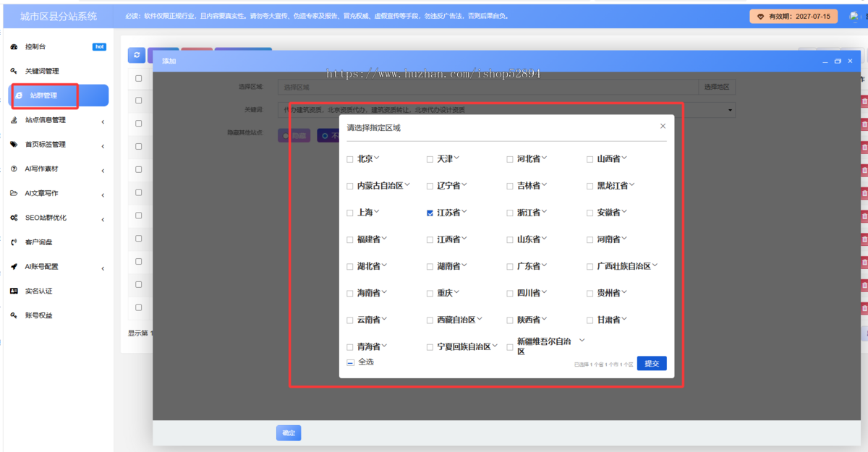Click the 城市区县分站系统 title
Image resolution: width=868 pixels, height=452 pixels.
(x=59, y=16)
